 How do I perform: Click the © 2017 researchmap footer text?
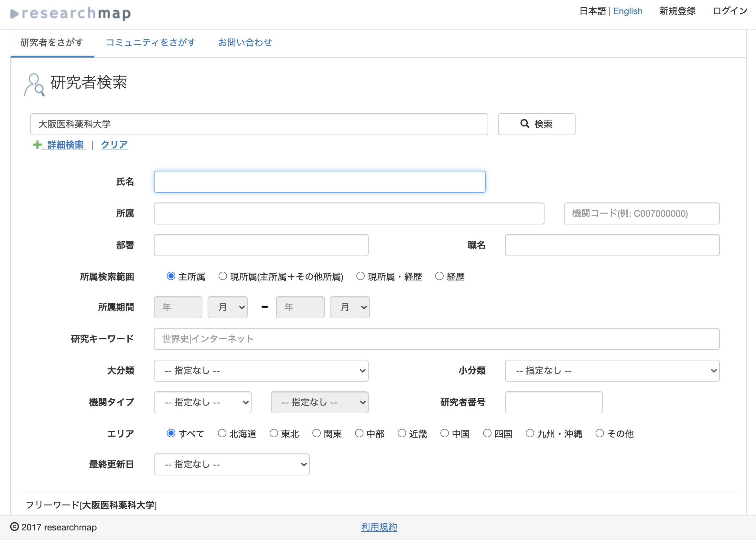click(53, 527)
